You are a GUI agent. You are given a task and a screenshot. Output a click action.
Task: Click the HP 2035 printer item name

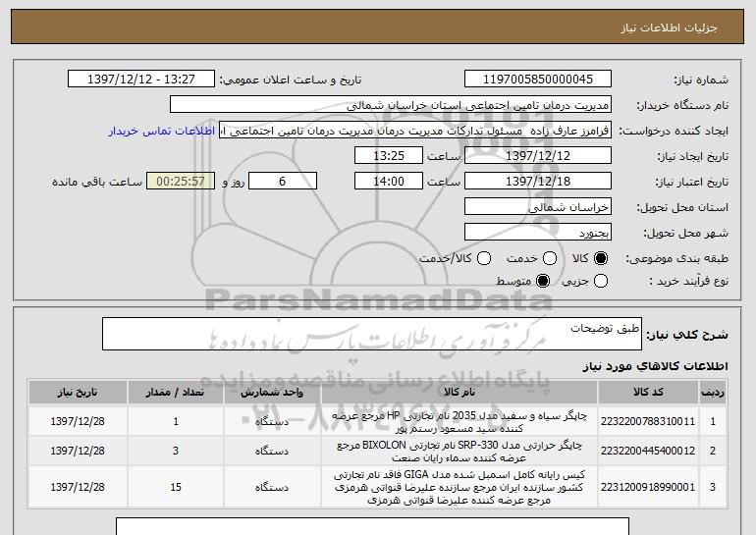[x=459, y=422]
